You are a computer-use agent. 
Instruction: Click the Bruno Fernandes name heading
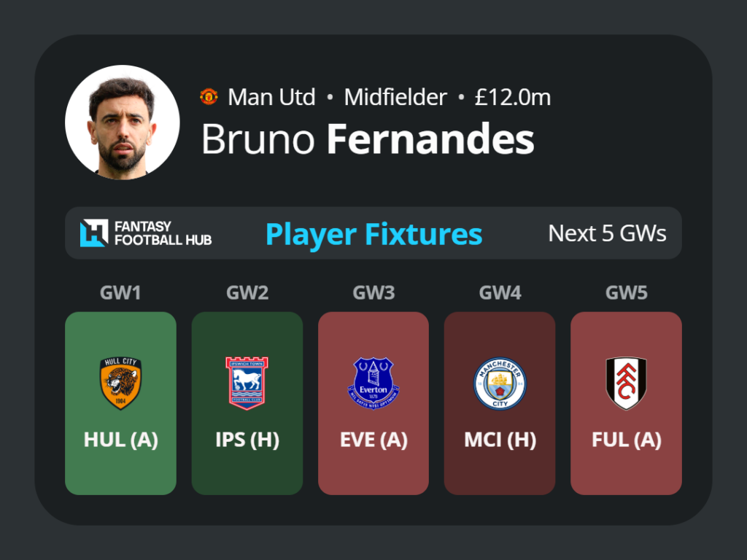click(x=368, y=139)
